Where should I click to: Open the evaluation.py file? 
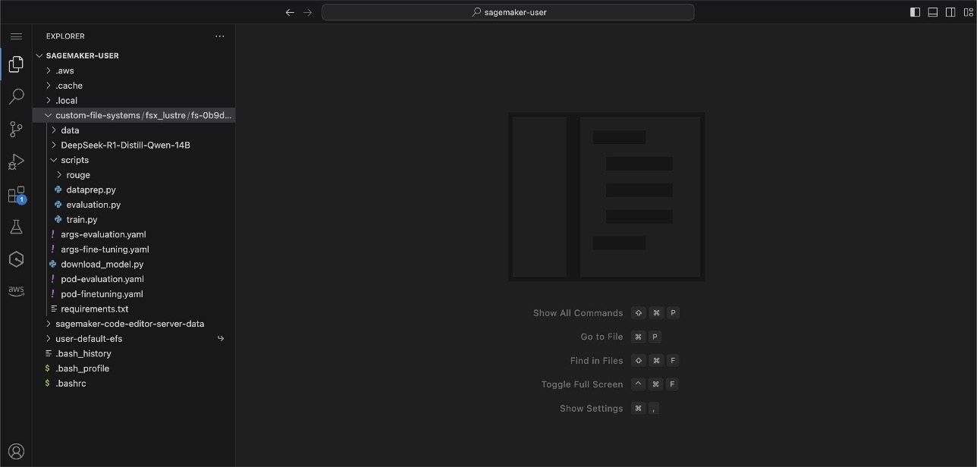[x=133, y=205]
